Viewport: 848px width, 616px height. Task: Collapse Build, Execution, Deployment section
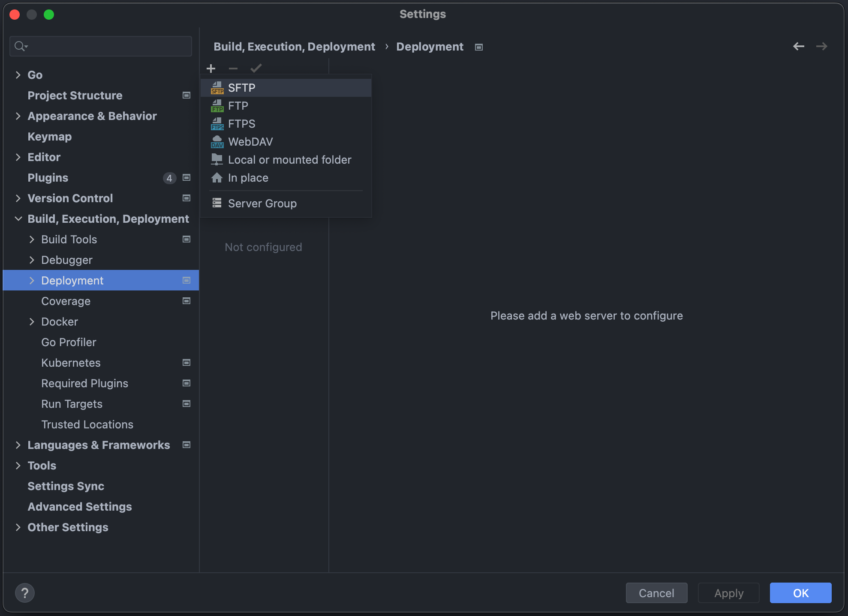(18, 219)
